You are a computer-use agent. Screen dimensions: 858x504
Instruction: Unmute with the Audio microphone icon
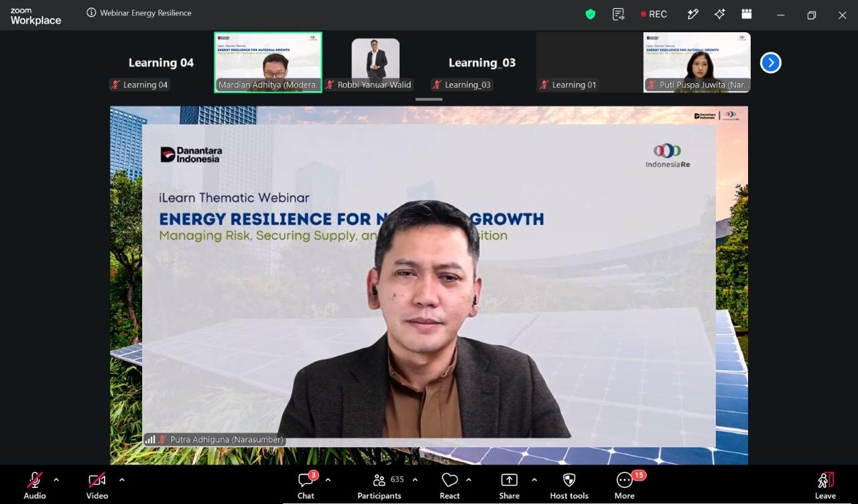35,480
